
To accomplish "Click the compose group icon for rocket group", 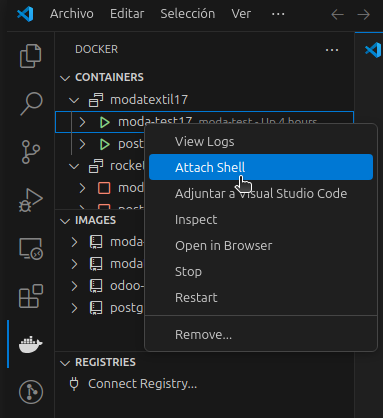I will [96, 166].
